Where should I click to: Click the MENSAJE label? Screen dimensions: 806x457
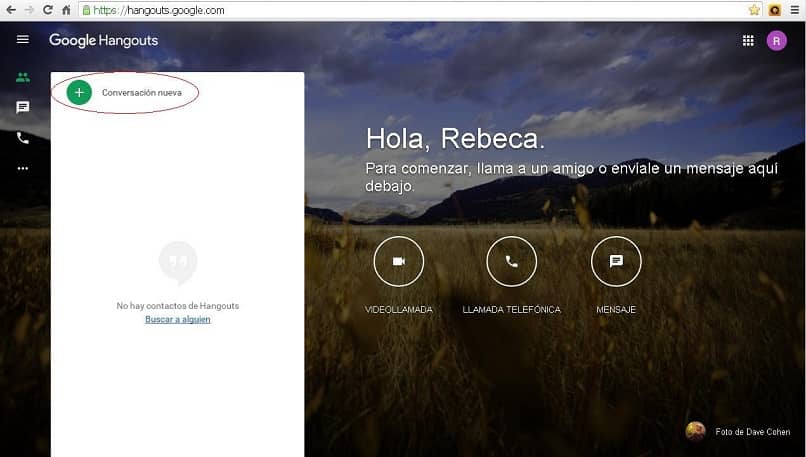click(x=616, y=309)
